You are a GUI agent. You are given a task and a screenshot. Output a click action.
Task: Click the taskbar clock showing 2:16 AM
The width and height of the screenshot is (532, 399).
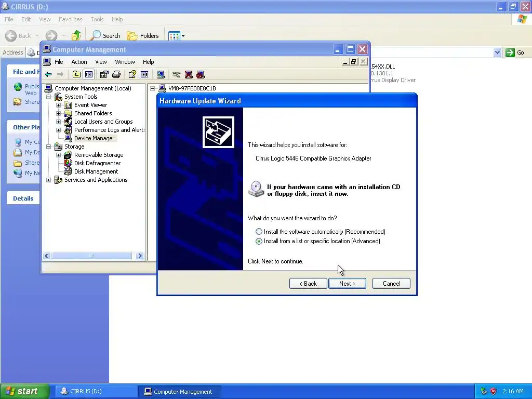tap(513, 391)
